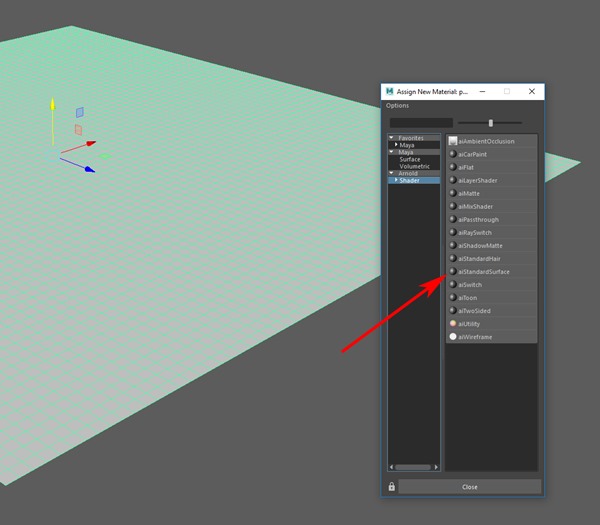Viewport: 600px width, 525px height.
Task: Click the Close button
Action: (470, 487)
